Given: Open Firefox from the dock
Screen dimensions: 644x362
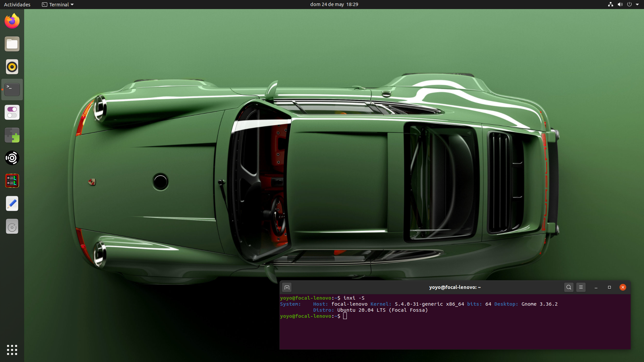Looking at the screenshot, I should click(12, 21).
